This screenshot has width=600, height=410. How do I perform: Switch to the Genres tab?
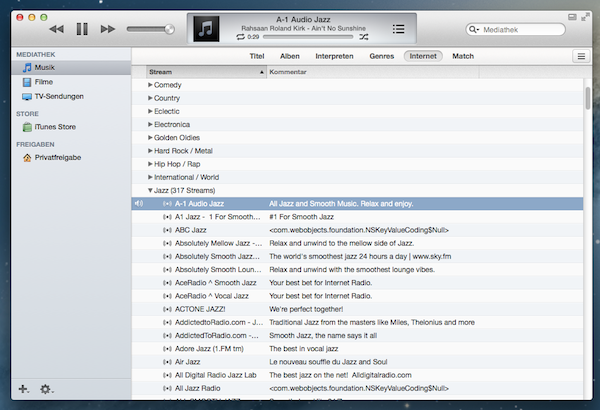pyautogui.click(x=382, y=56)
